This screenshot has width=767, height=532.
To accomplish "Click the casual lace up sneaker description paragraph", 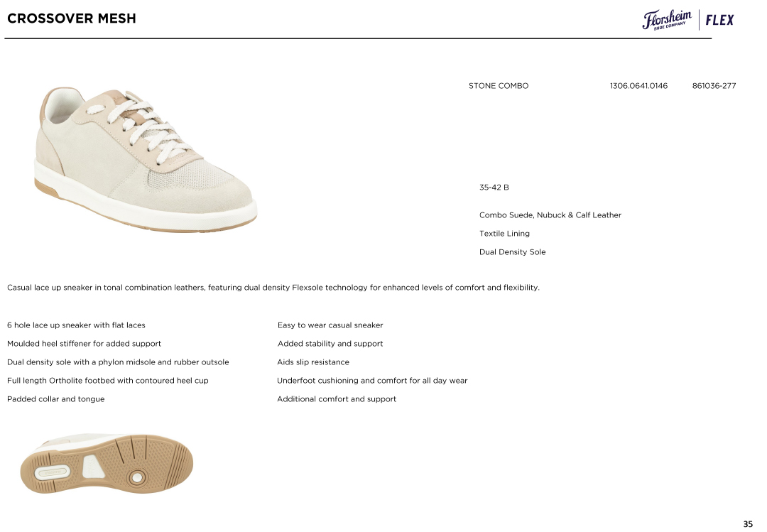I will 273,288.
